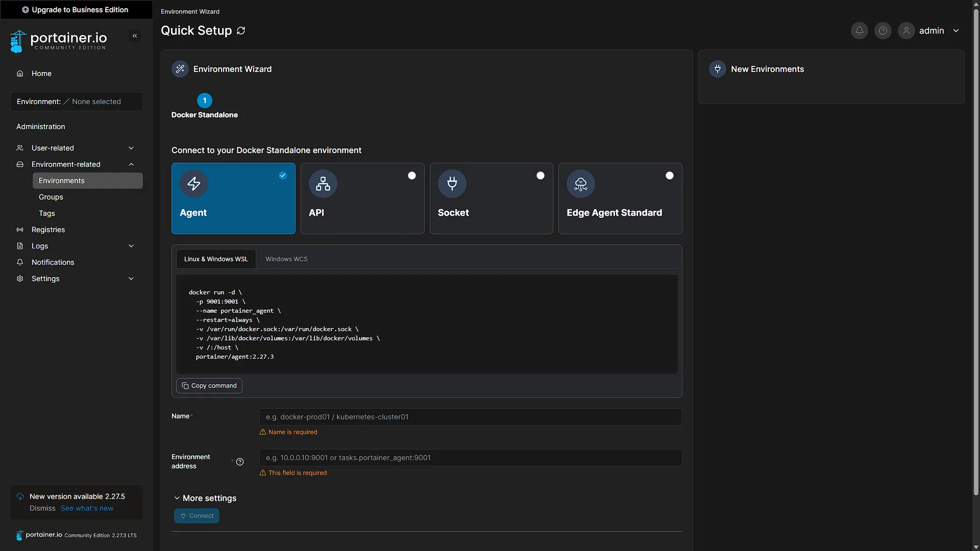
Task: Click the Copy command button
Action: (209, 386)
